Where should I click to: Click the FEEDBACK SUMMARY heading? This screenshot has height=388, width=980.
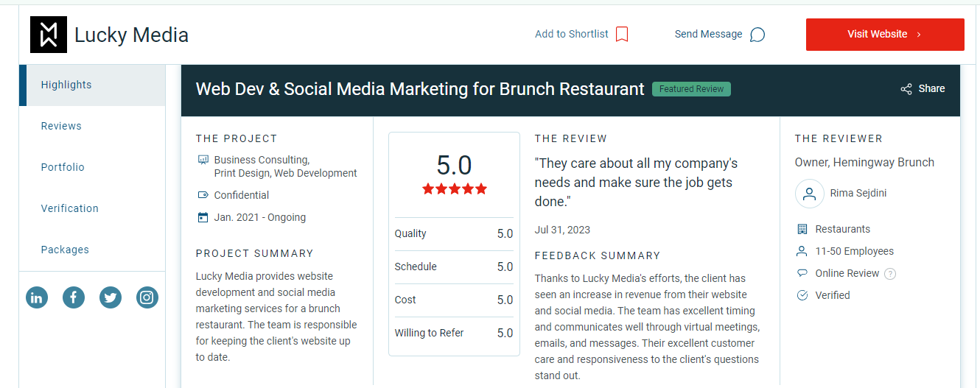click(x=598, y=255)
